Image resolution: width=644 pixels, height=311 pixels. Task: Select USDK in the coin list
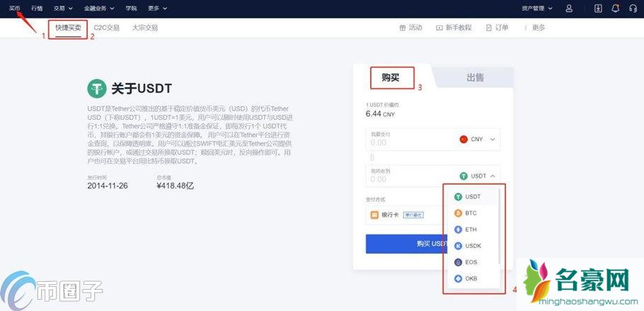[x=471, y=246]
